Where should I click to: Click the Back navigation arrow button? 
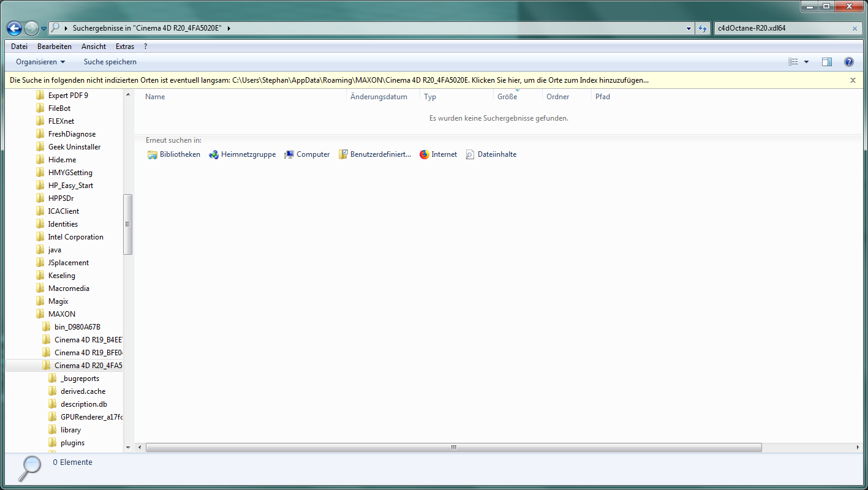(x=14, y=28)
